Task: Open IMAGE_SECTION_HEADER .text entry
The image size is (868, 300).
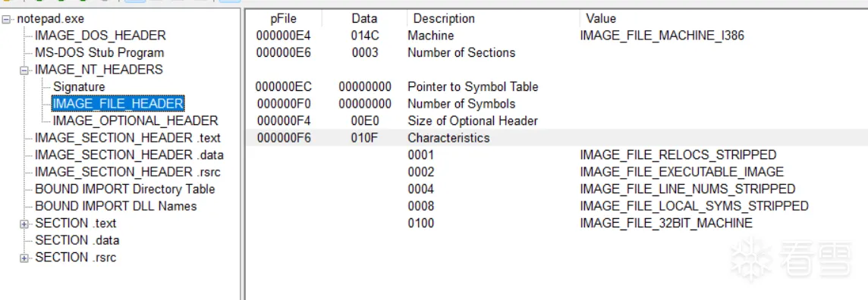Action: 127,138
